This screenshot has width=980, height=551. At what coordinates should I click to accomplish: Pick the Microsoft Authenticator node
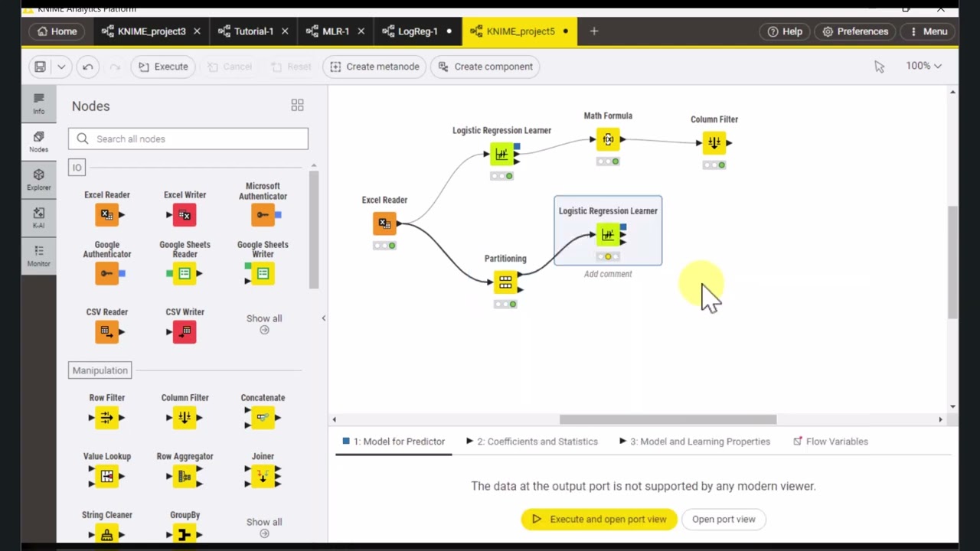[263, 215]
